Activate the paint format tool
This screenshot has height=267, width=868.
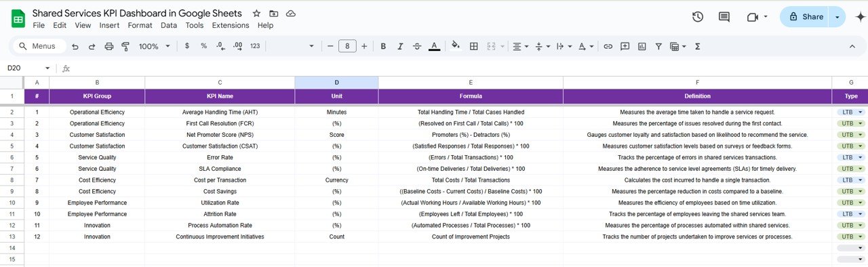pyautogui.click(x=125, y=46)
